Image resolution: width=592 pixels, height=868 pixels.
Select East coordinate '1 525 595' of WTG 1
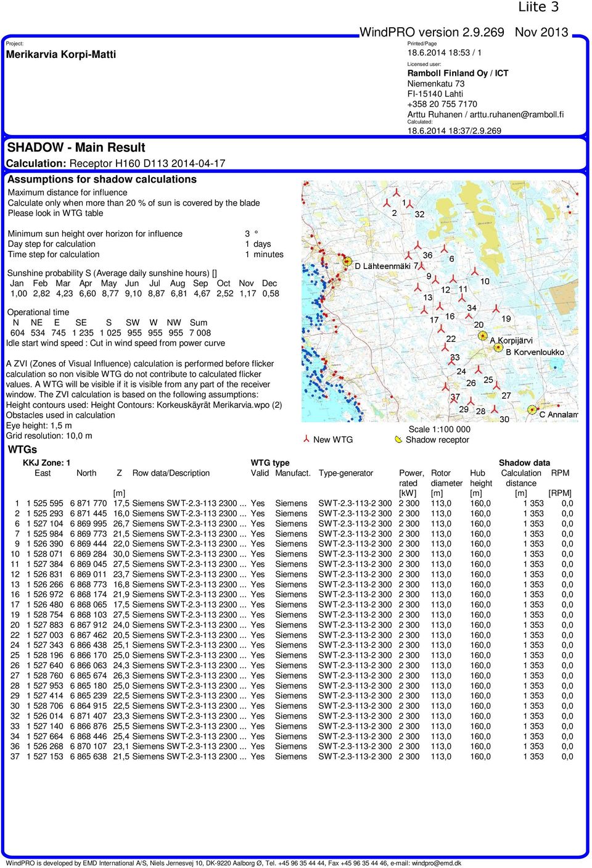(45, 503)
